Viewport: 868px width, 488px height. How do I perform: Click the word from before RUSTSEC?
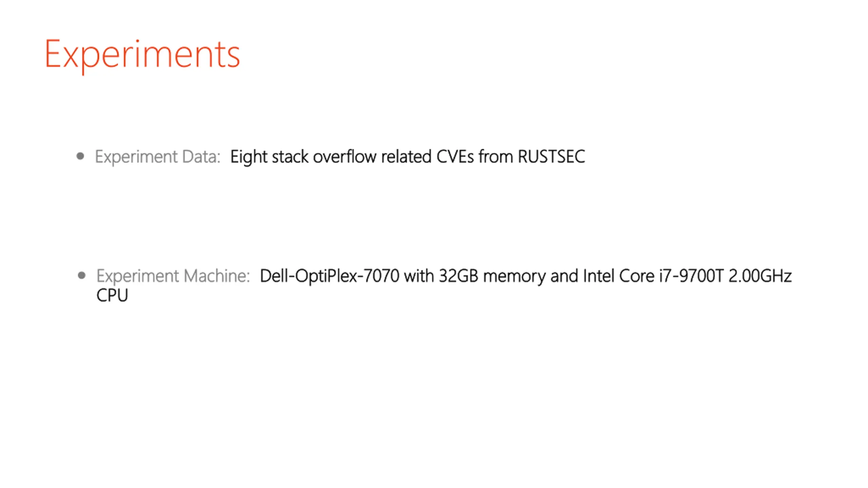click(x=496, y=157)
